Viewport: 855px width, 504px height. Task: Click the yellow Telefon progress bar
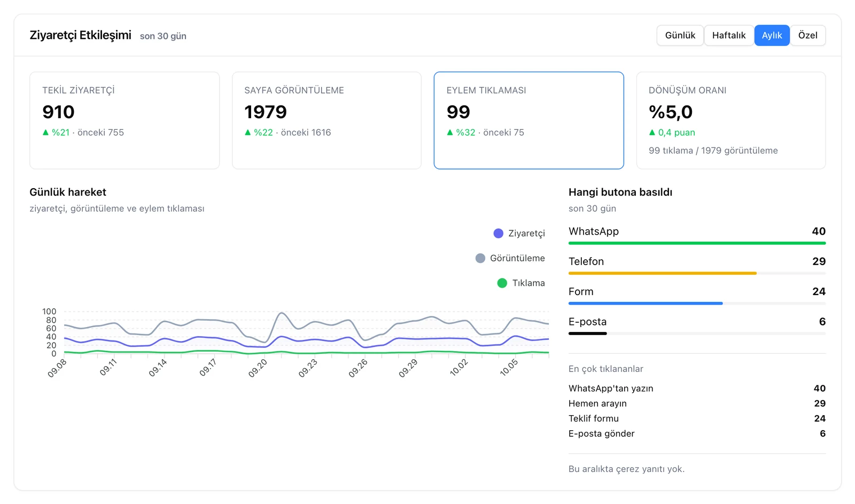coord(663,273)
